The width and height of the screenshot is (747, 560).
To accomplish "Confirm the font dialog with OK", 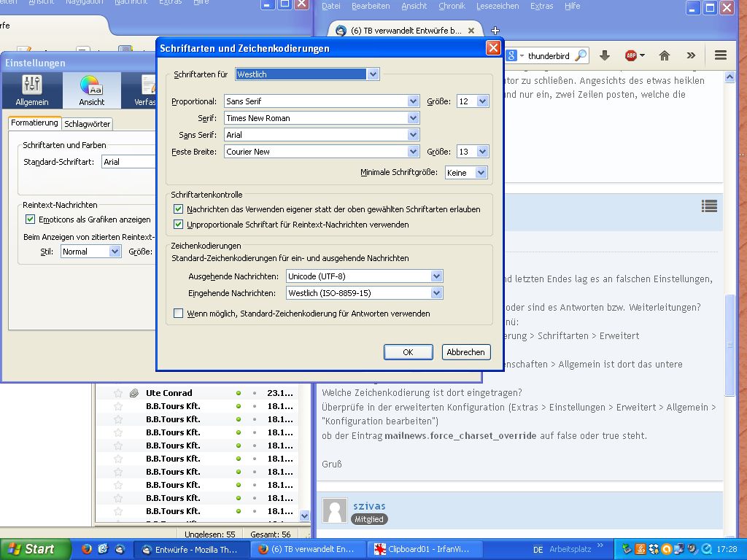I will [408, 352].
